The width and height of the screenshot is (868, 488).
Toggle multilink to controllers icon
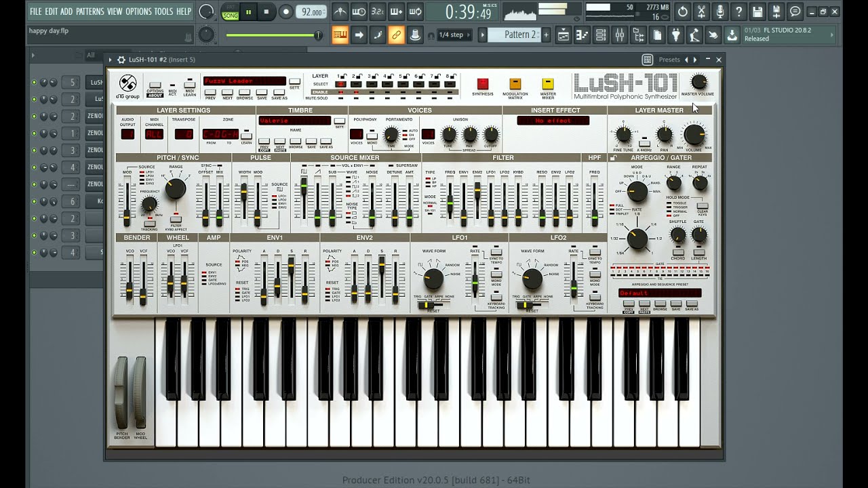pyautogui.click(x=397, y=35)
